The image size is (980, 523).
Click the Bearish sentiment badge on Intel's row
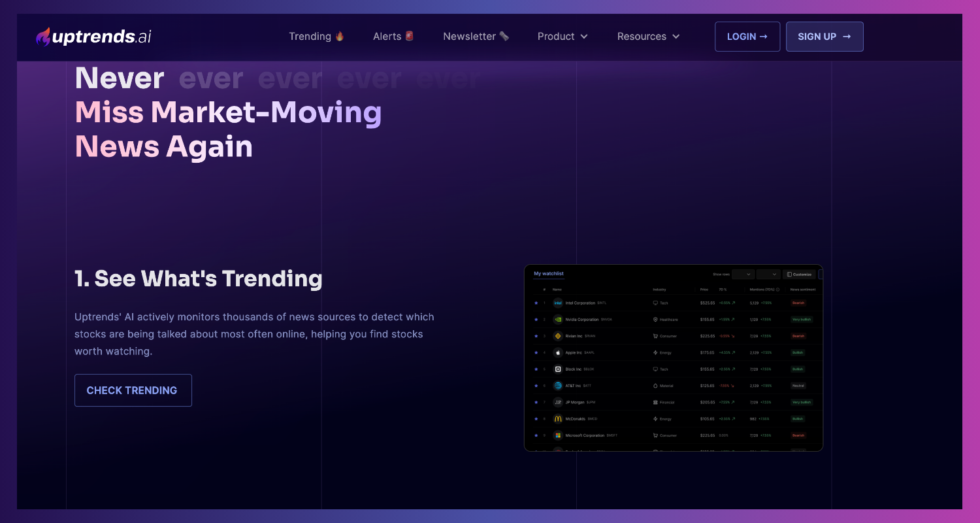[x=798, y=303]
